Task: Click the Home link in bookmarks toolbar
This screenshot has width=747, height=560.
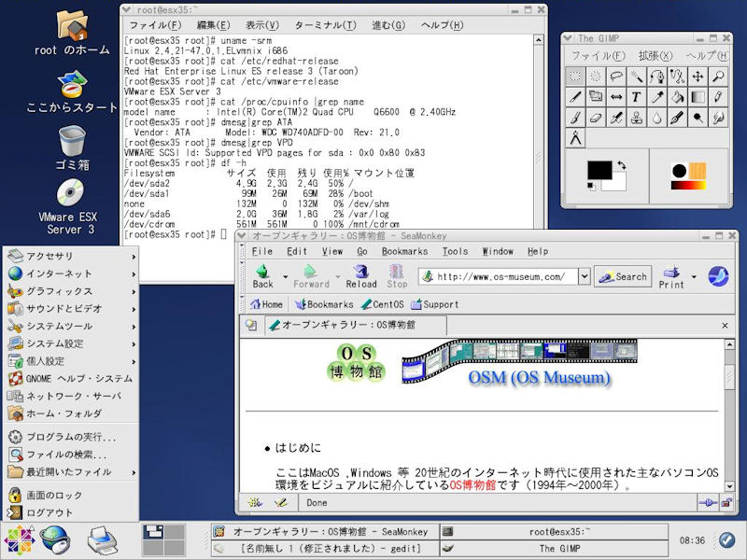Action: (266, 304)
